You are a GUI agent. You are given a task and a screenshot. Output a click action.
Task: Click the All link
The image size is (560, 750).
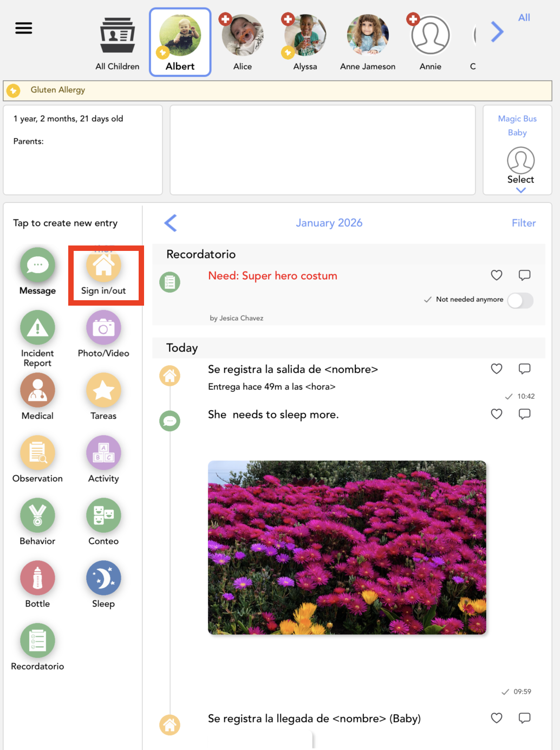(524, 17)
